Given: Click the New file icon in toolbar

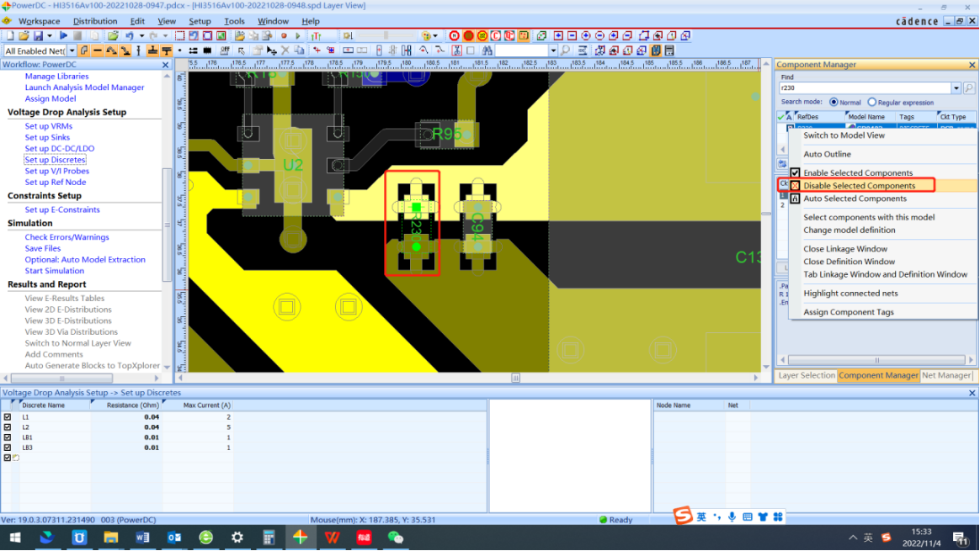Looking at the screenshot, I should coord(10,35).
